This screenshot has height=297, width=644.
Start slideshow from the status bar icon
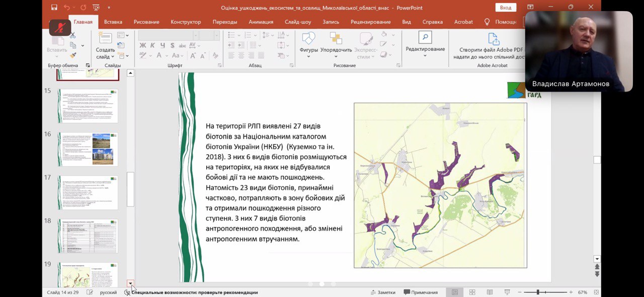tap(507, 292)
